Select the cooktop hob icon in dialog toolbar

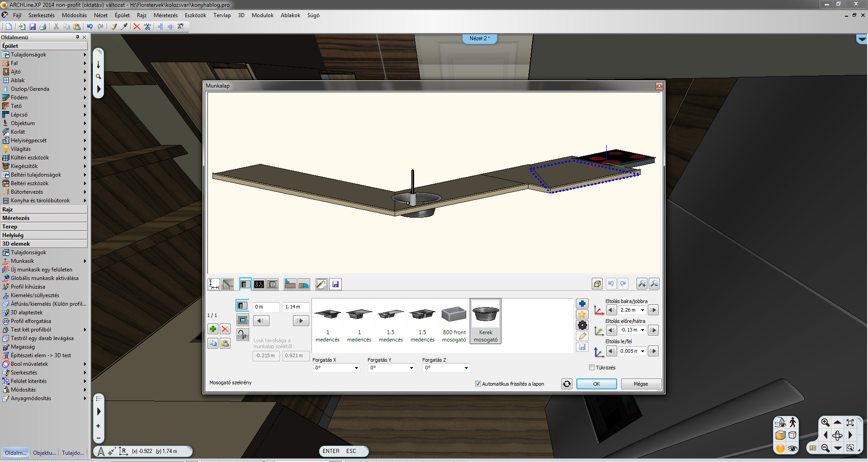259,284
